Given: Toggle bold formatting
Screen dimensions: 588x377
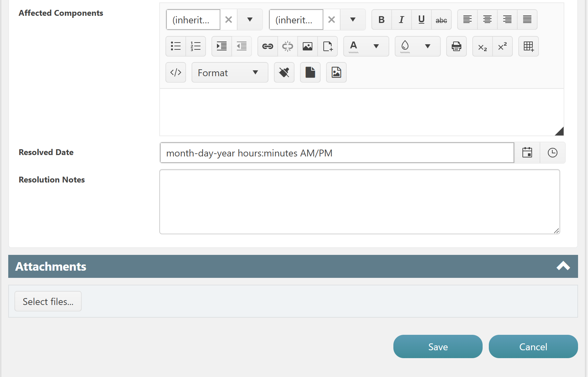Looking at the screenshot, I should click(x=381, y=20).
